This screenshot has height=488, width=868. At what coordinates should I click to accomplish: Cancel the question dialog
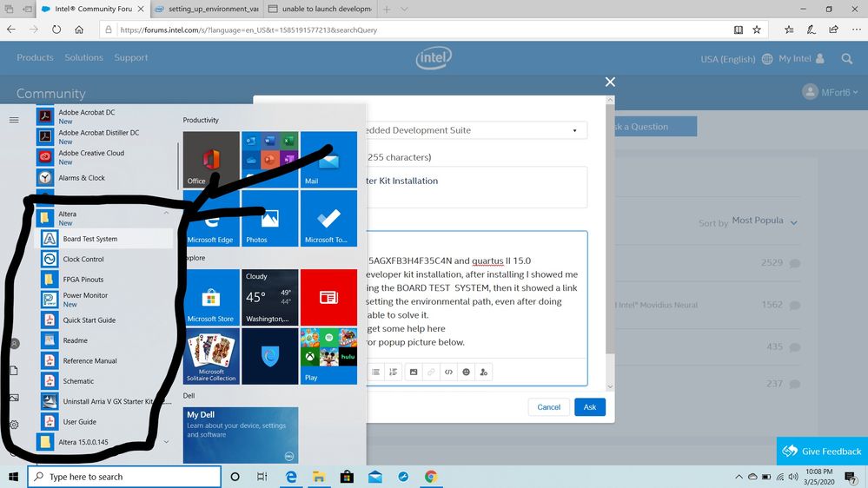click(548, 407)
